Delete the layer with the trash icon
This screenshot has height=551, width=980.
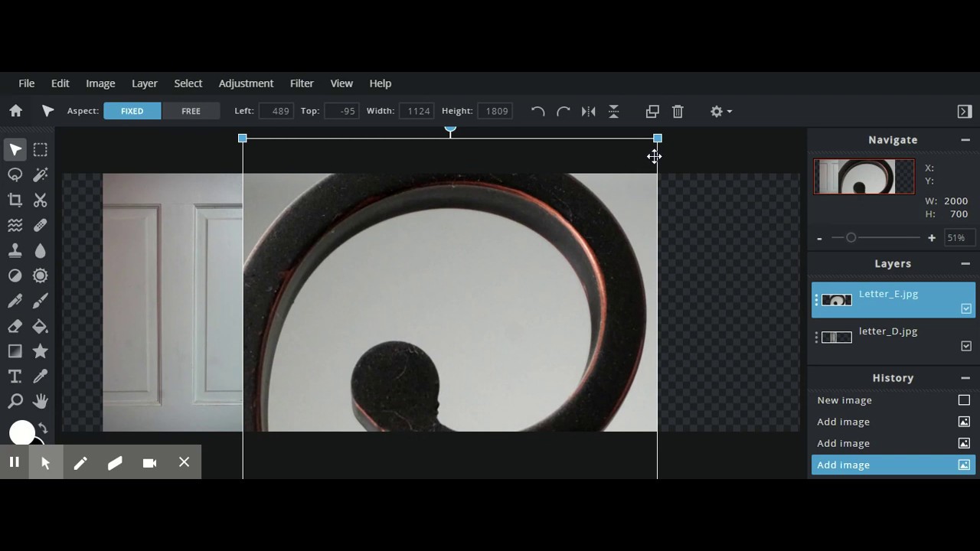(678, 112)
